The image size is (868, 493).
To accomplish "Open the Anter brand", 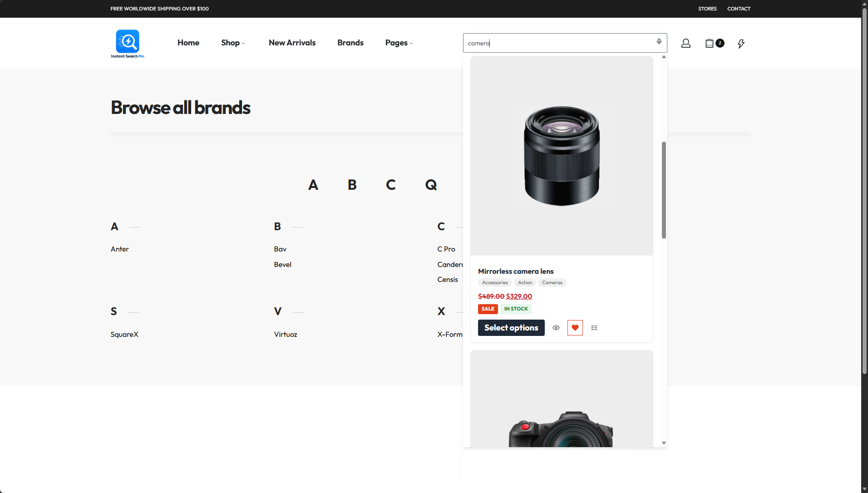I will click(x=120, y=249).
